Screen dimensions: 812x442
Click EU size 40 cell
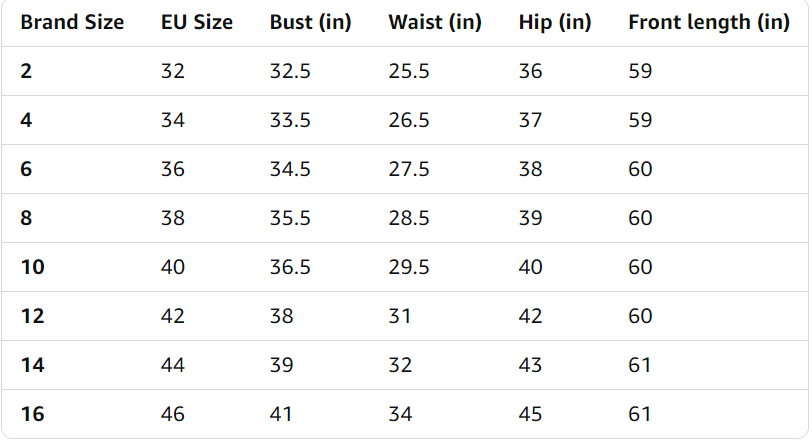(x=173, y=267)
